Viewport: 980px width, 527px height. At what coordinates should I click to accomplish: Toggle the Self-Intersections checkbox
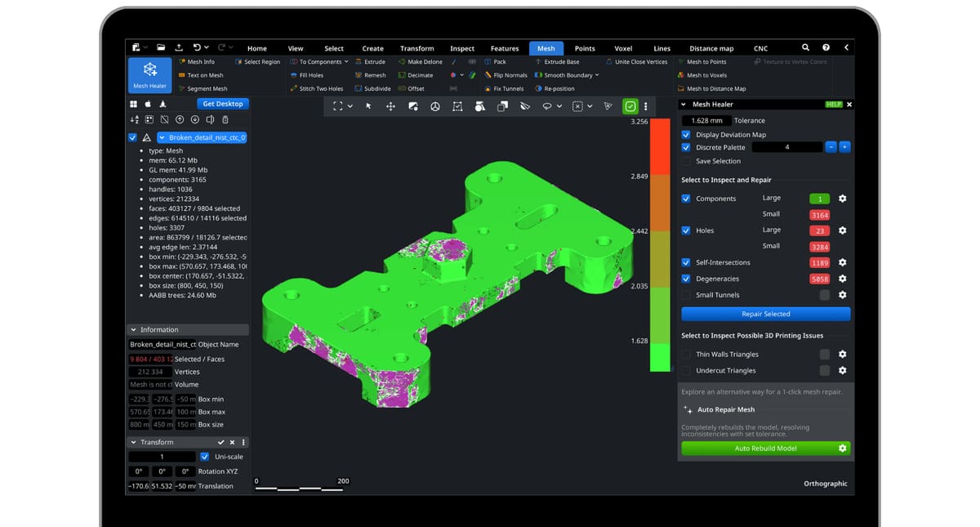686,262
